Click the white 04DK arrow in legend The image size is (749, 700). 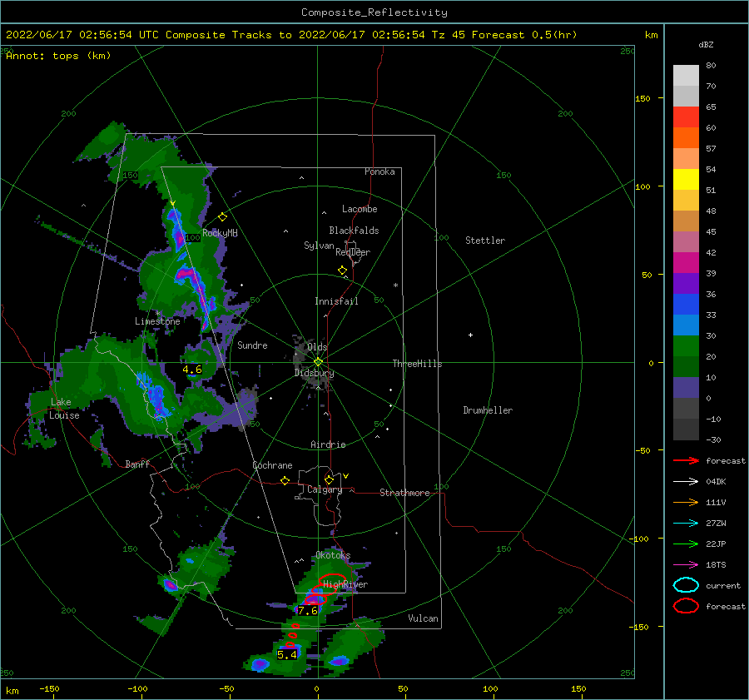click(686, 481)
